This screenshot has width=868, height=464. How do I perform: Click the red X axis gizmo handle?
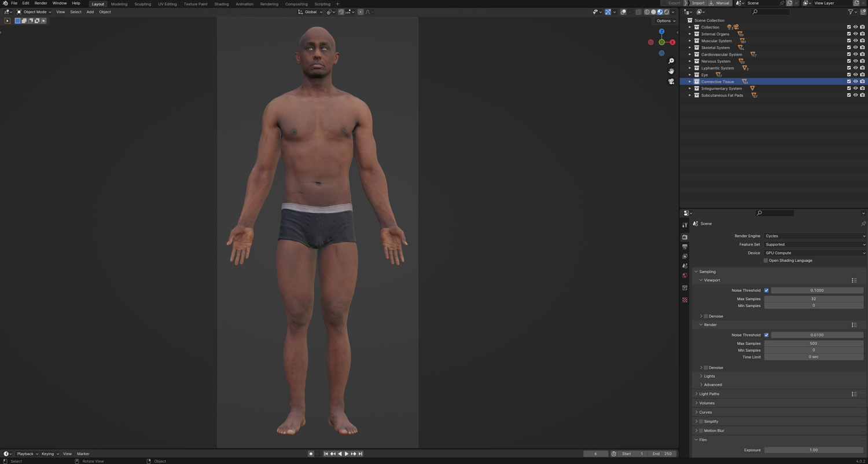coord(672,42)
